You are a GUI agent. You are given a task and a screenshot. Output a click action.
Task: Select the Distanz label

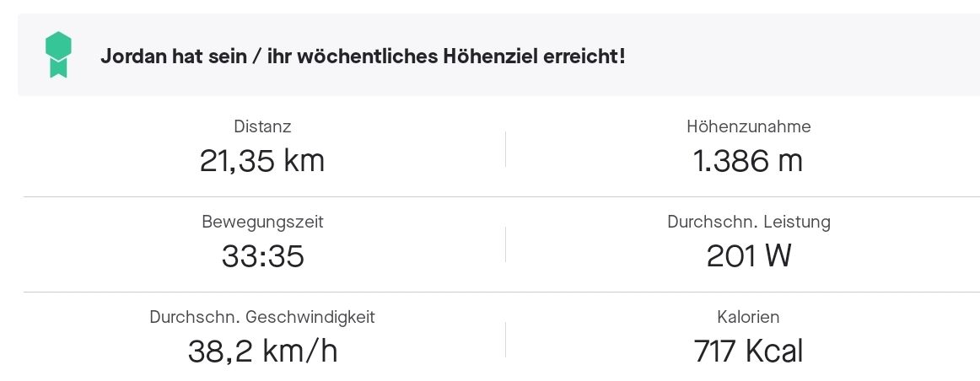262,126
